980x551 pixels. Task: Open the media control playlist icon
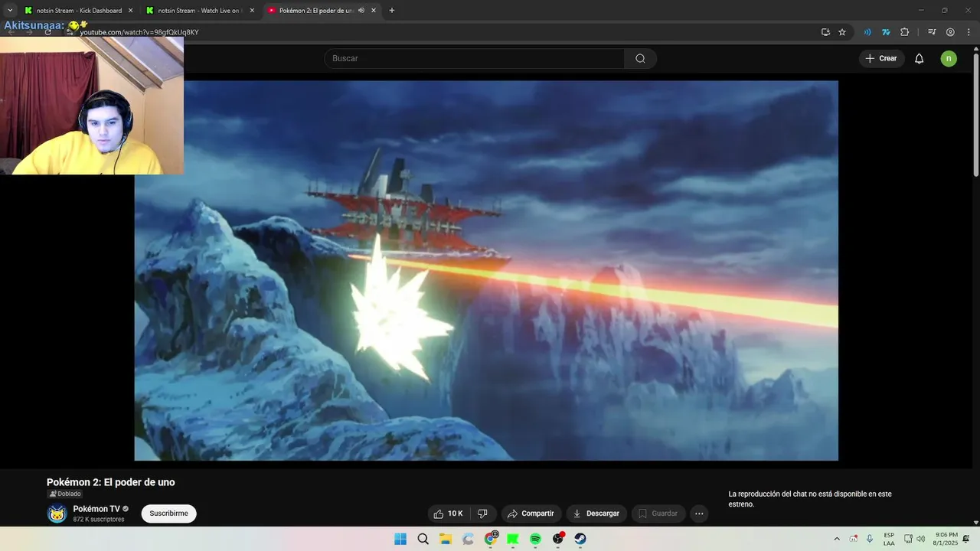(x=932, y=32)
